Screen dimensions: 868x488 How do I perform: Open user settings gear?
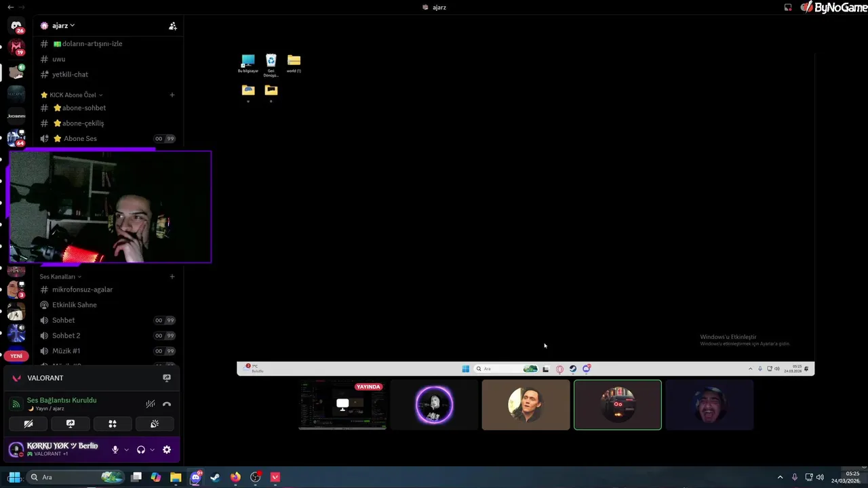[167, 449]
